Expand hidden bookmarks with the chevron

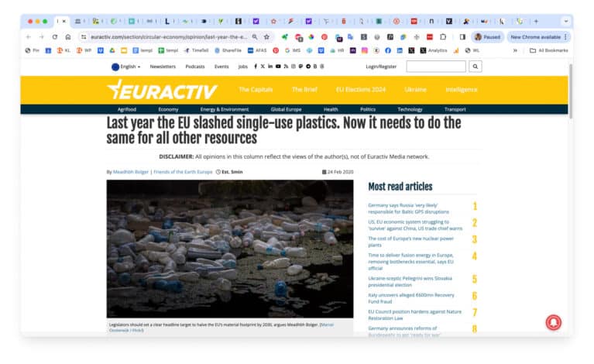coord(516,50)
